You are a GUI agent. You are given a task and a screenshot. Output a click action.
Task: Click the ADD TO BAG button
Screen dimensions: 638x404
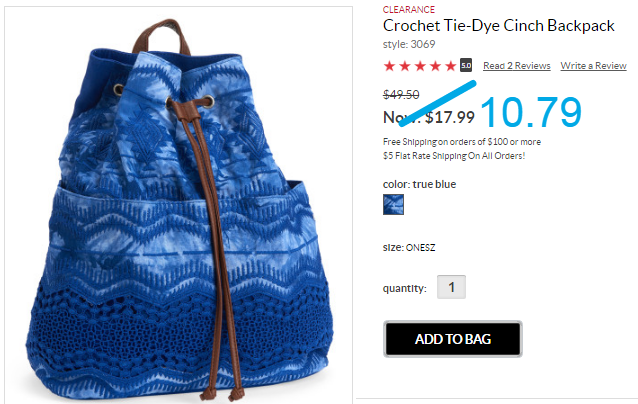click(x=452, y=339)
